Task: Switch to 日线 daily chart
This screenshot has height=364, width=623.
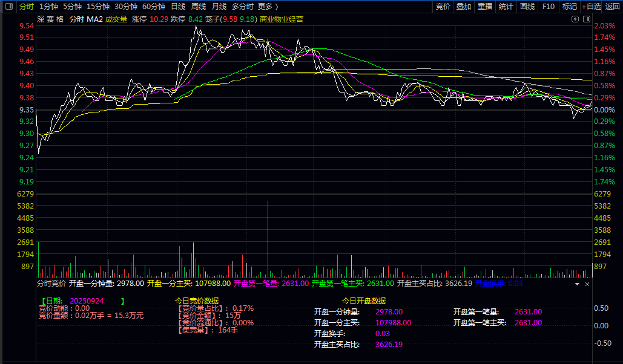Action: pyautogui.click(x=178, y=7)
